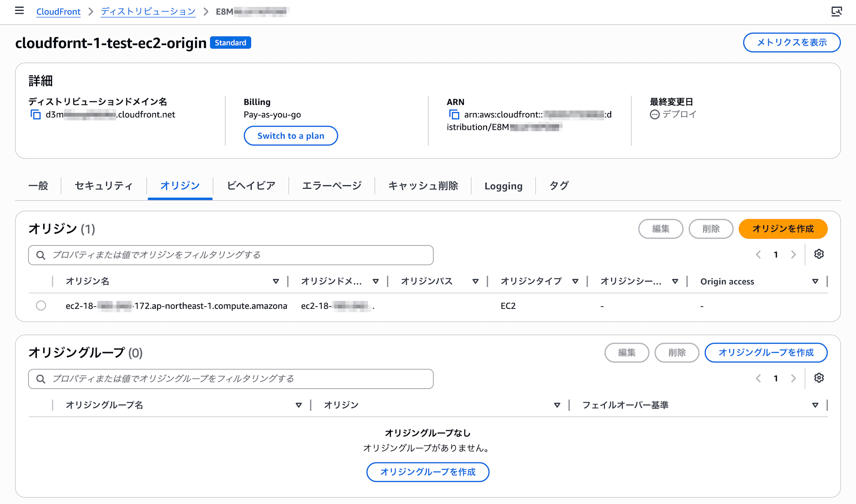Click オリジングループを作成 button in empty state

pyautogui.click(x=428, y=472)
